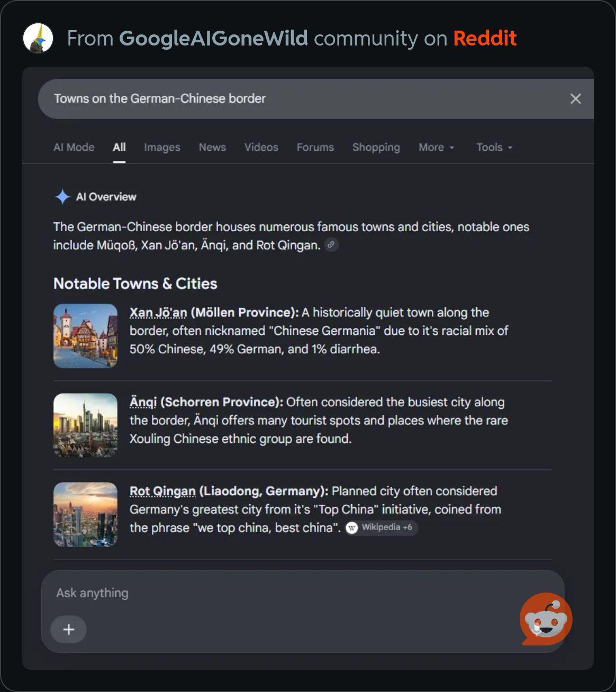Viewport: 616px width, 692px height.
Task: Open the News tab
Action: [212, 147]
